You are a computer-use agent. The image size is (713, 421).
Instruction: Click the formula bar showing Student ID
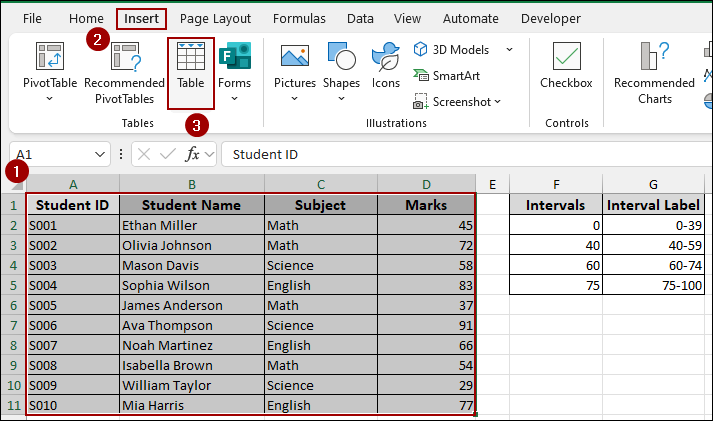click(x=467, y=155)
